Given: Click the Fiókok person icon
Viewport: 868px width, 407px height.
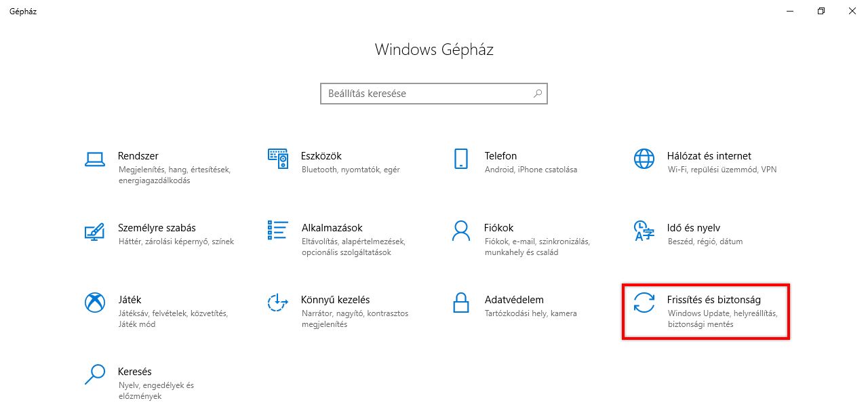Looking at the screenshot, I should pos(460,231).
